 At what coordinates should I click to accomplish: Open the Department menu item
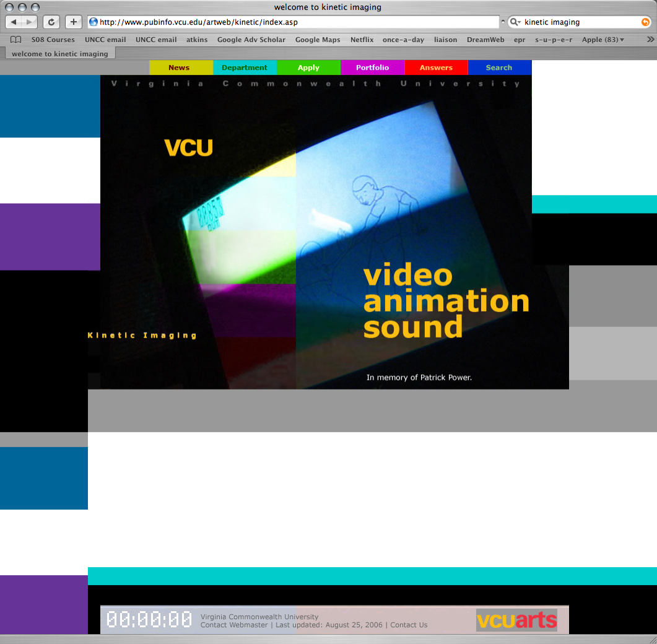245,67
